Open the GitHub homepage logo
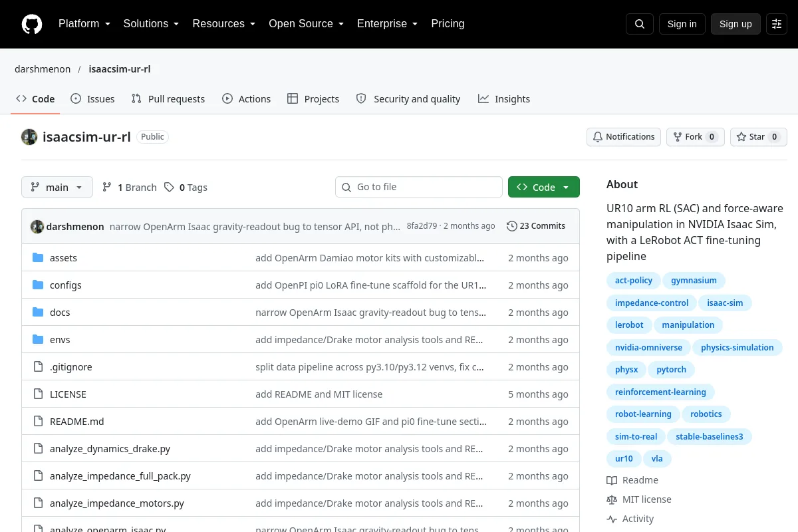 click(32, 24)
